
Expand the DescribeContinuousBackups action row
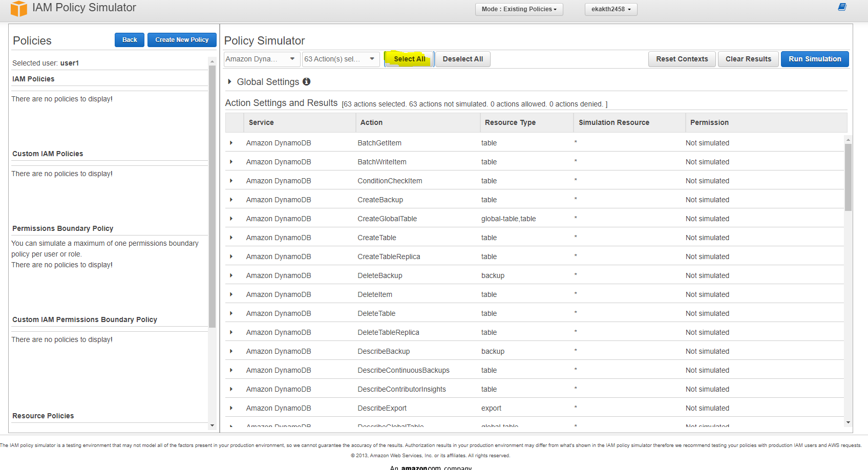point(231,370)
